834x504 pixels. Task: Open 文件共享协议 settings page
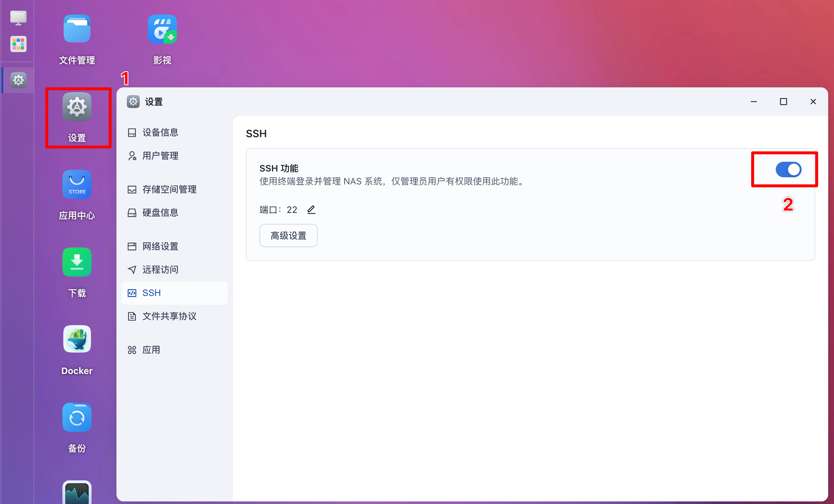coord(169,316)
